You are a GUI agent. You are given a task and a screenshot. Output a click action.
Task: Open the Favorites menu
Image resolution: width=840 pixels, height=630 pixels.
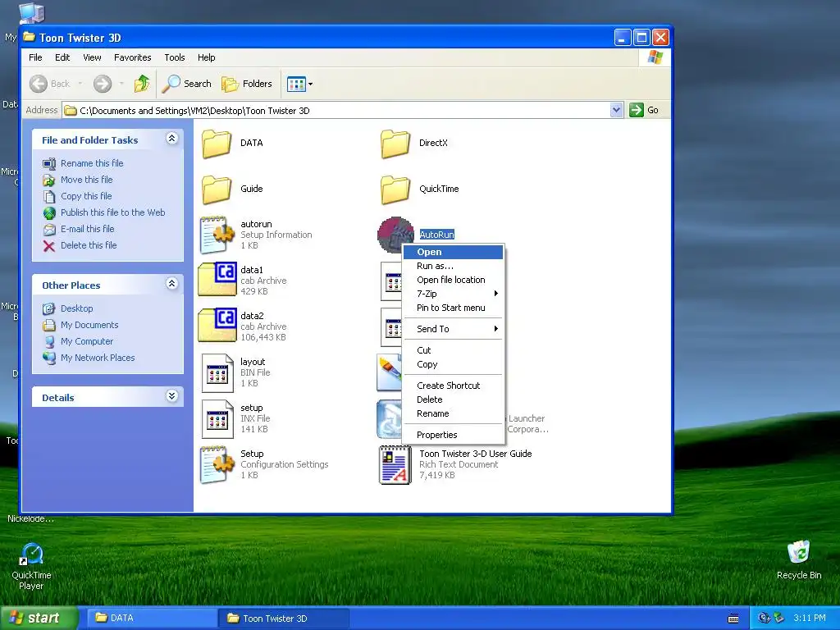point(132,57)
